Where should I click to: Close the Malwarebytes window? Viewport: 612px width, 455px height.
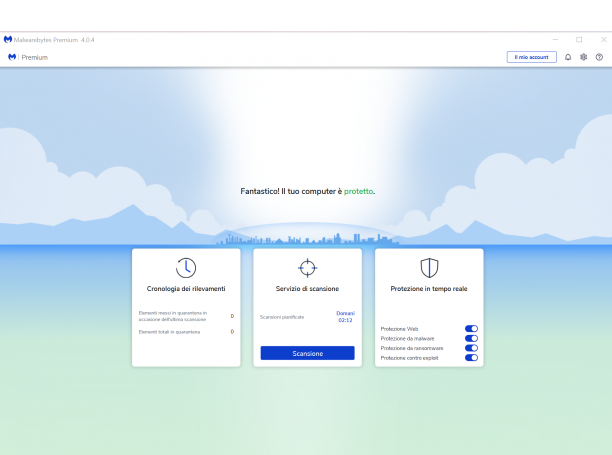pyautogui.click(x=603, y=39)
